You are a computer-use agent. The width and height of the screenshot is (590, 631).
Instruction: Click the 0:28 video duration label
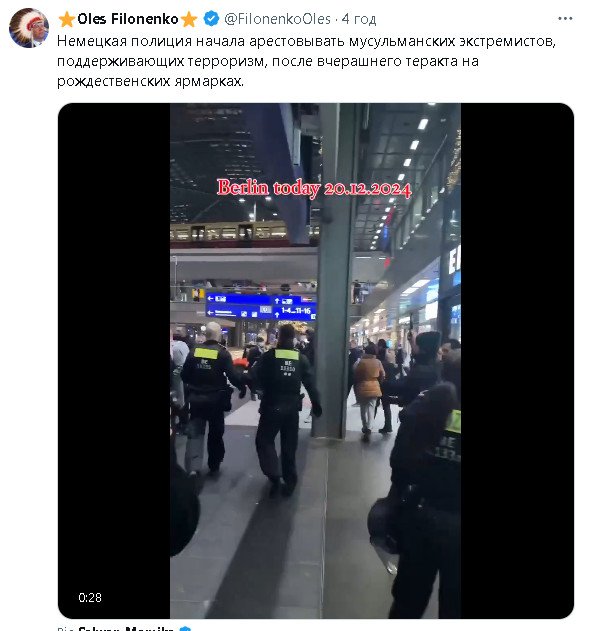tap(90, 597)
